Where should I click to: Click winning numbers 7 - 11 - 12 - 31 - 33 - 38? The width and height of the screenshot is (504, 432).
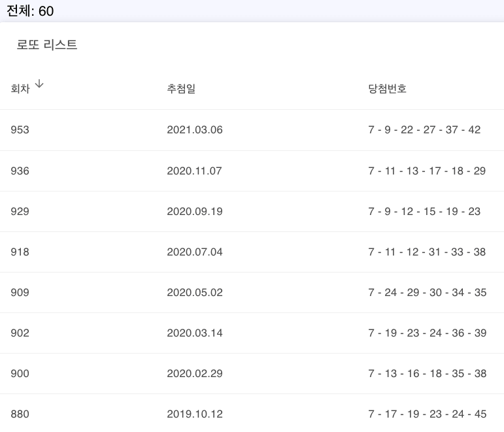[x=427, y=252]
